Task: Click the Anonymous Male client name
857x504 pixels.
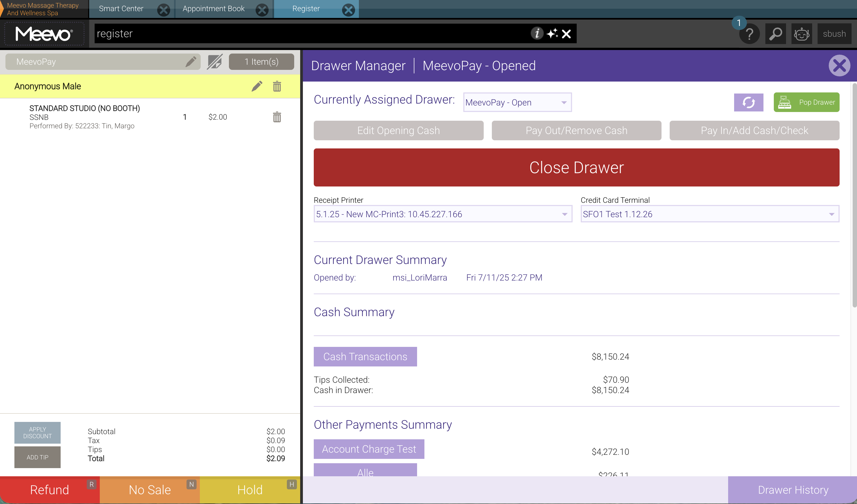Action: [48, 86]
